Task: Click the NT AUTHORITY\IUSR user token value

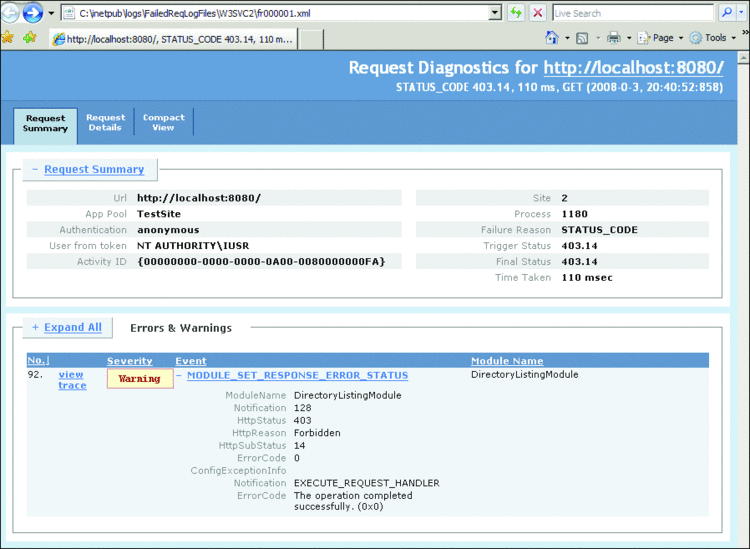Action: pos(193,246)
